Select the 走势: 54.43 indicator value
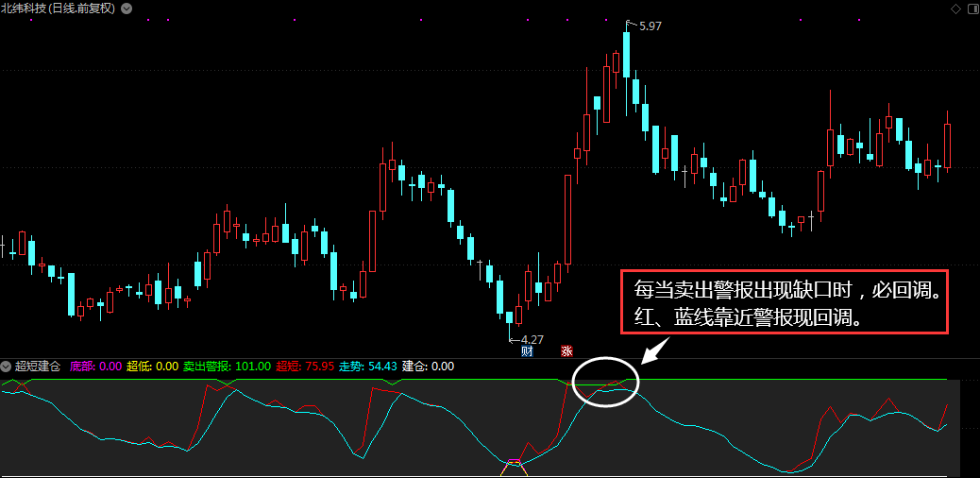 click(368, 366)
